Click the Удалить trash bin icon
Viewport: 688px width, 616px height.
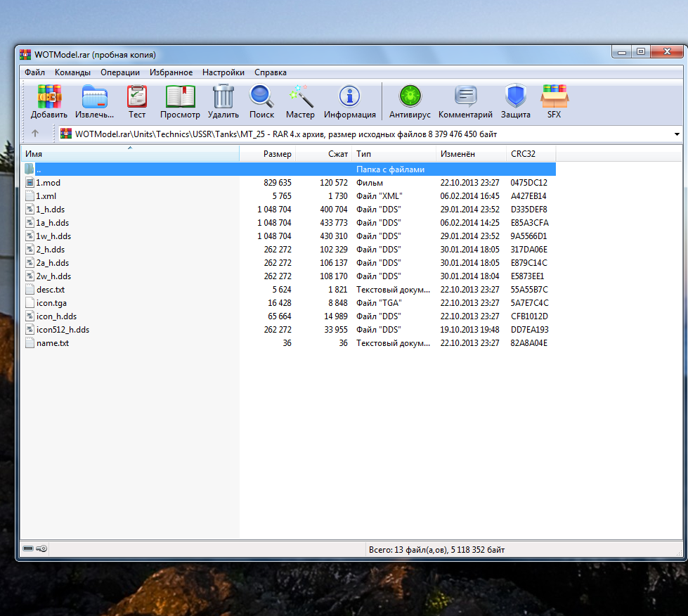click(223, 96)
